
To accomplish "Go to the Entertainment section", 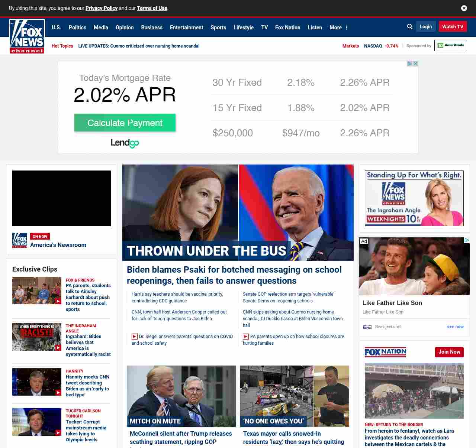I will point(186,27).
